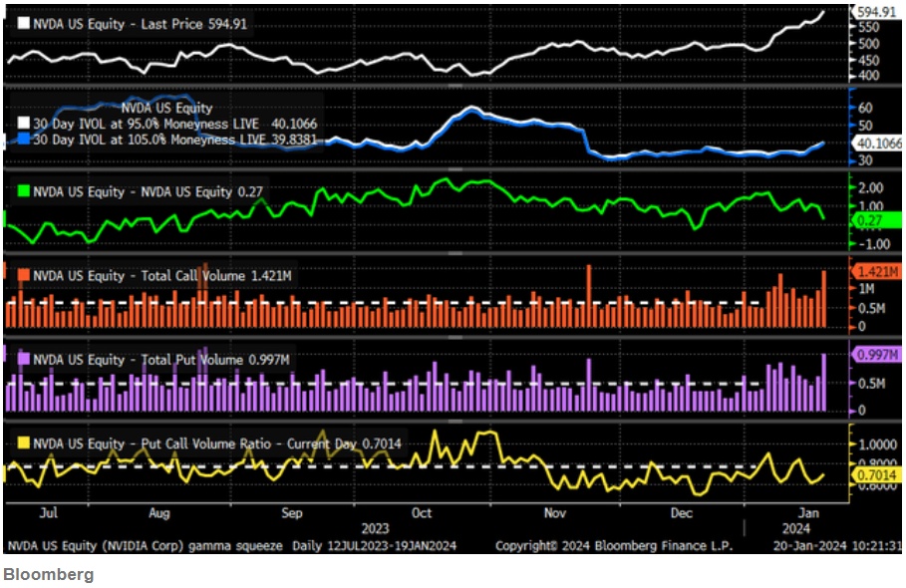Select the orange 1.421M call volume tag
The width and height of the screenshot is (906, 588).
point(875,270)
